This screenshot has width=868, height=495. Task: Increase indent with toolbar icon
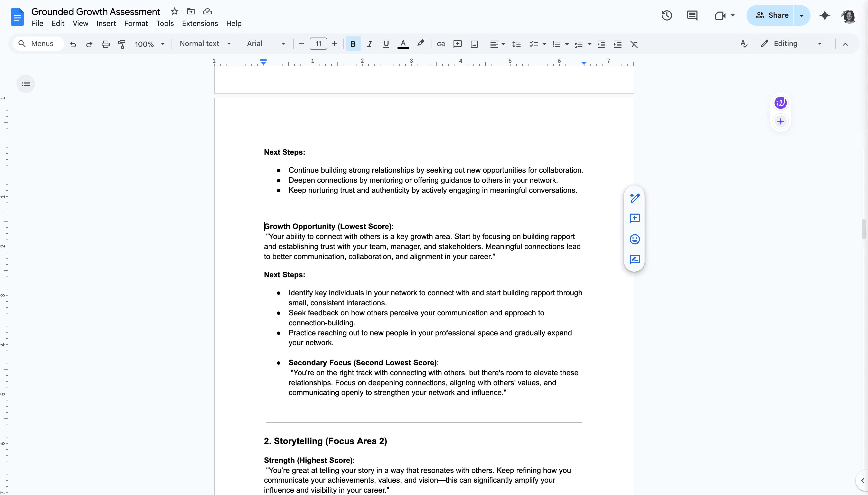coord(618,44)
